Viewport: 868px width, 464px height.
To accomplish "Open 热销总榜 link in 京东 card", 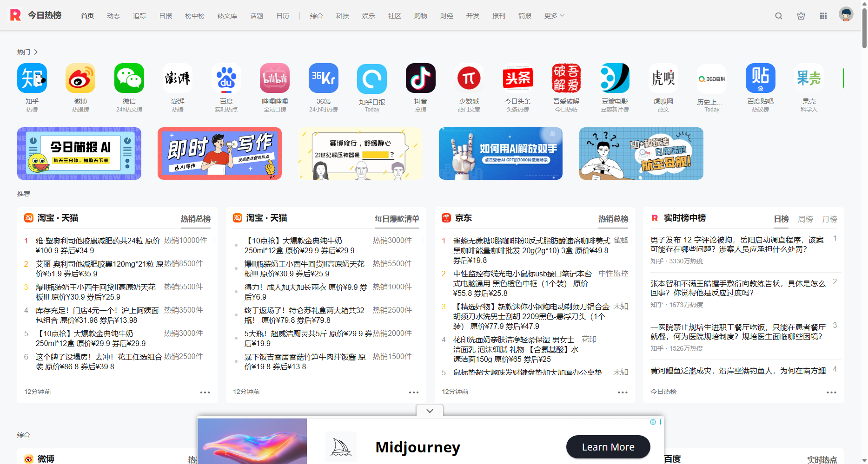I will coord(613,219).
